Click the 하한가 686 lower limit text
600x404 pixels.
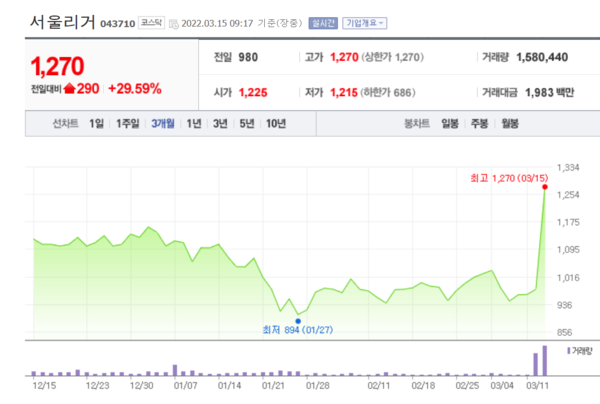[388, 92]
